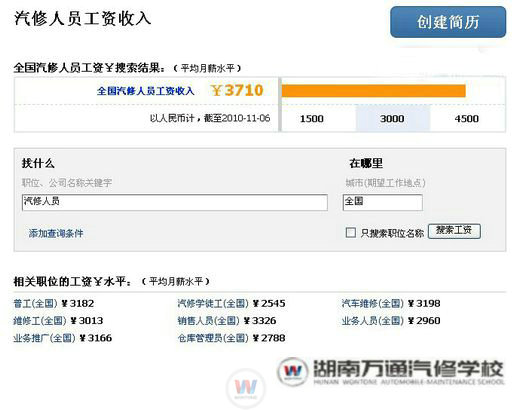
Task: Toggle the 只搜索职位名称 checkbox
Action: [351, 232]
